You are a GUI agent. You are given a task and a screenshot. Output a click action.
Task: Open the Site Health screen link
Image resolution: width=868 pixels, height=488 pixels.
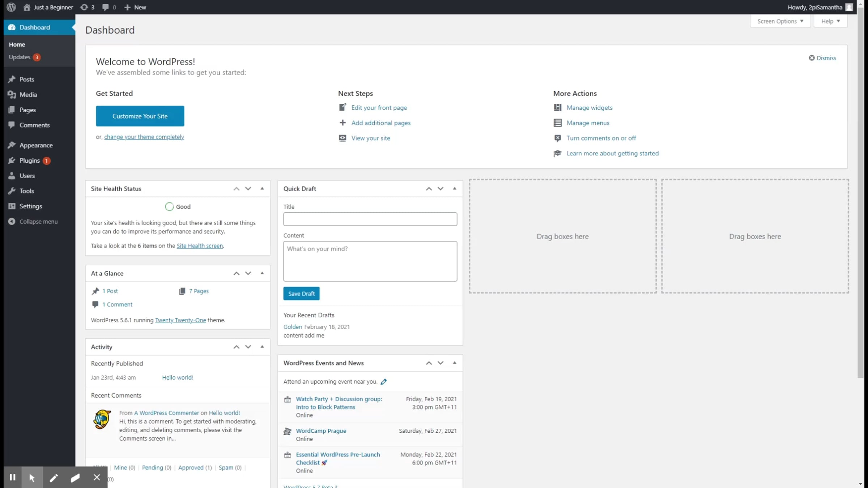click(200, 246)
